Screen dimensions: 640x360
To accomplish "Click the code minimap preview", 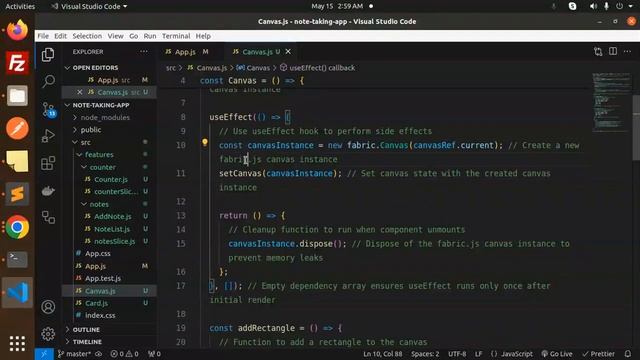I will pos(610,102).
